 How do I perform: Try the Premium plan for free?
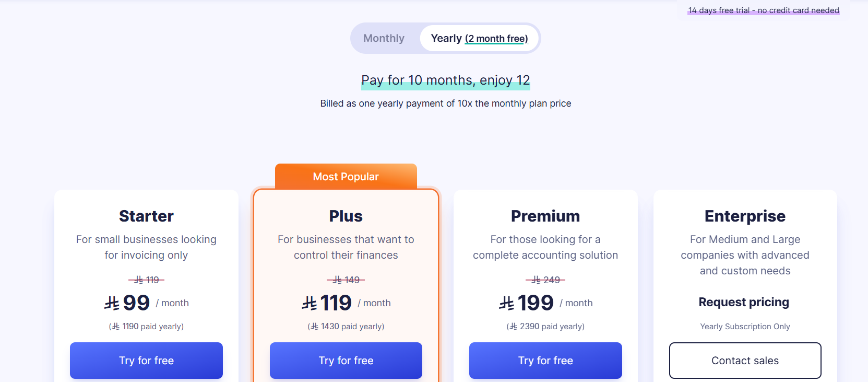click(545, 361)
